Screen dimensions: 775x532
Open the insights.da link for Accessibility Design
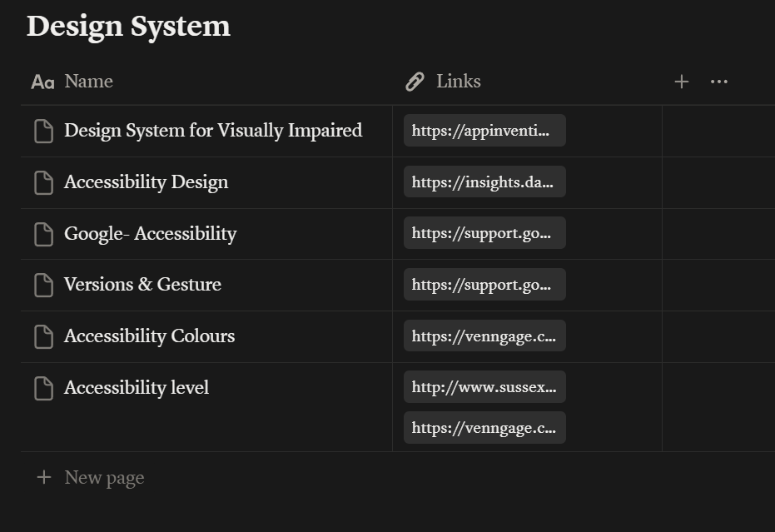[x=484, y=181]
